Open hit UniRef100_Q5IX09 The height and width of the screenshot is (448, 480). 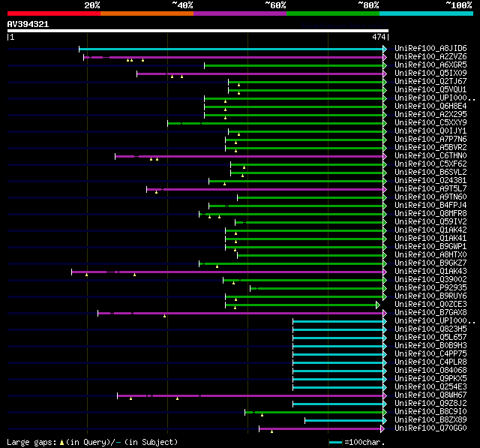(430, 74)
